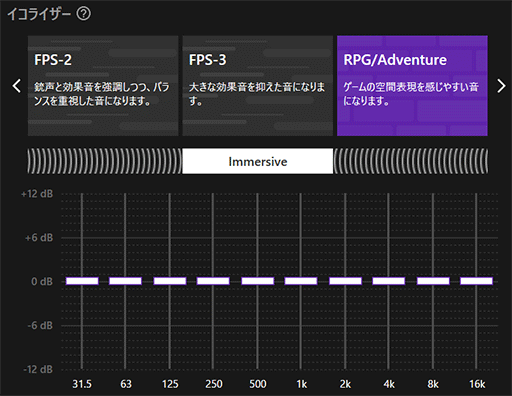The image size is (512, 396).
Task: Click the イコライザー section title
Action: [x=39, y=14]
